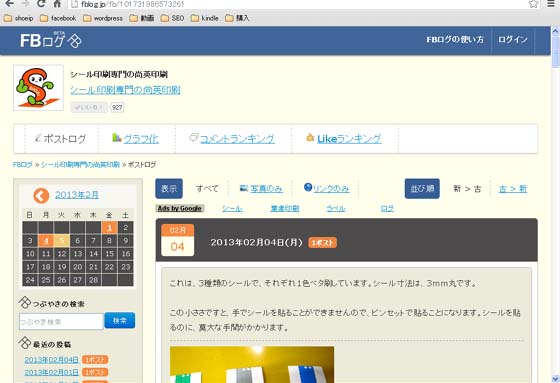
Task: Open the コメントランキング tab
Action: 237,139
